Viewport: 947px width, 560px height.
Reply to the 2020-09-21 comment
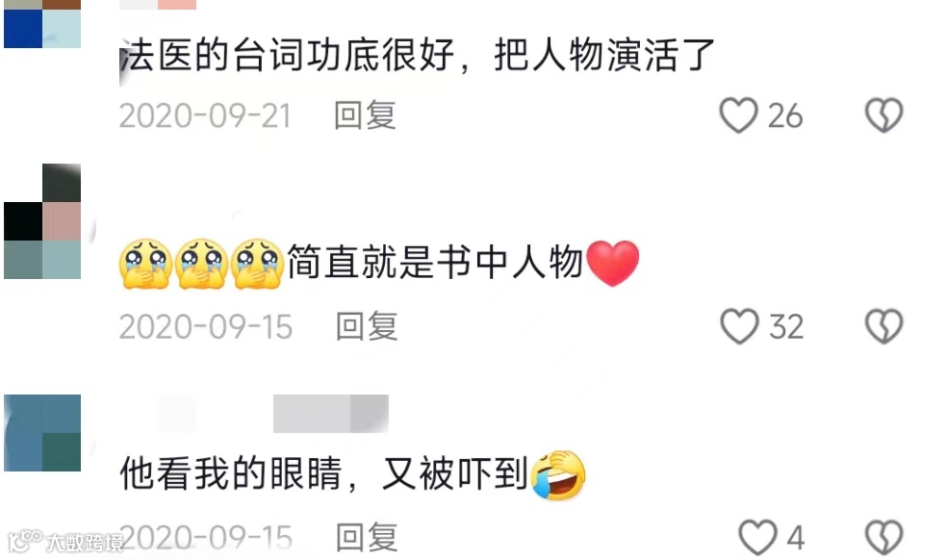point(366,115)
